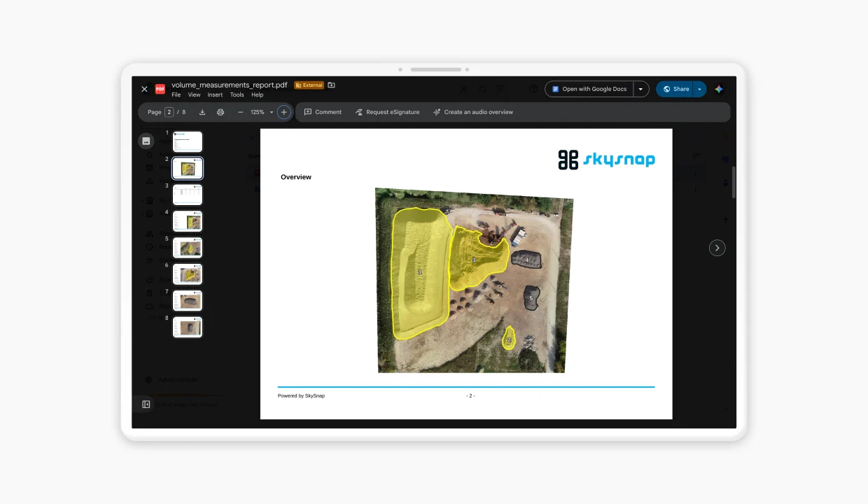Open the Share options dropdown arrow
Image resolution: width=868 pixels, height=504 pixels.
pyautogui.click(x=699, y=89)
